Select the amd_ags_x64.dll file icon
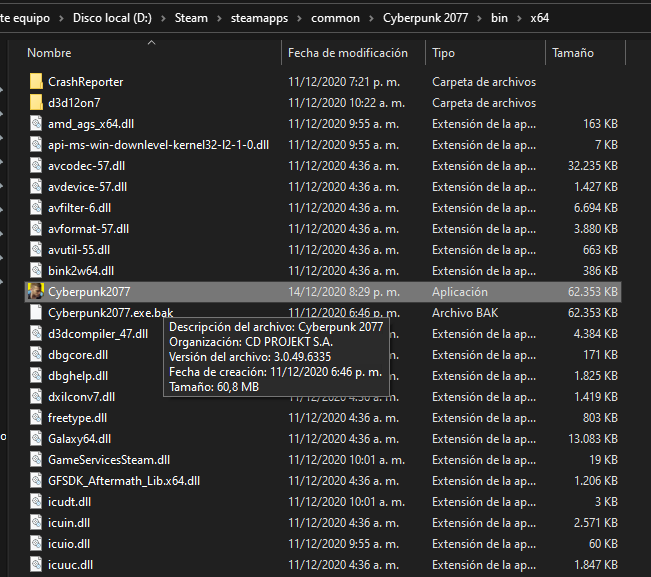Image resolution: width=651 pixels, height=577 pixels. (x=36, y=124)
